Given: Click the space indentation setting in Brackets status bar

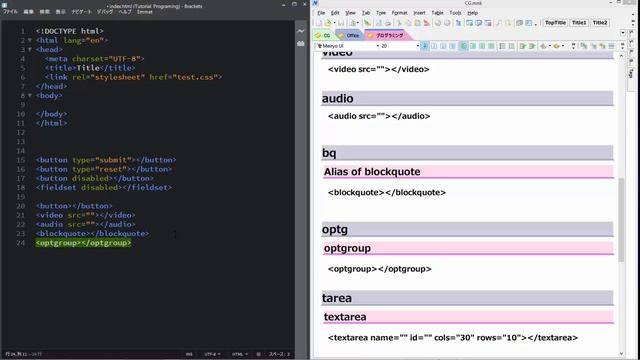Looking at the screenshot, I should [x=279, y=354].
